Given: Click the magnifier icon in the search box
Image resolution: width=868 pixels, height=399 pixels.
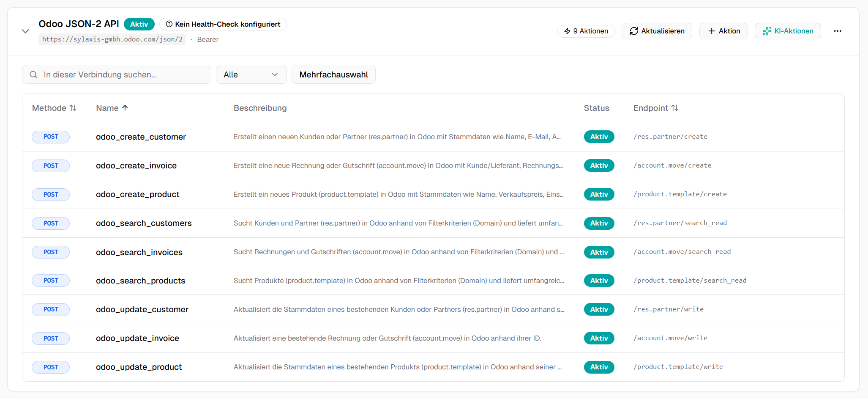Looking at the screenshot, I should click(x=33, y=74).
